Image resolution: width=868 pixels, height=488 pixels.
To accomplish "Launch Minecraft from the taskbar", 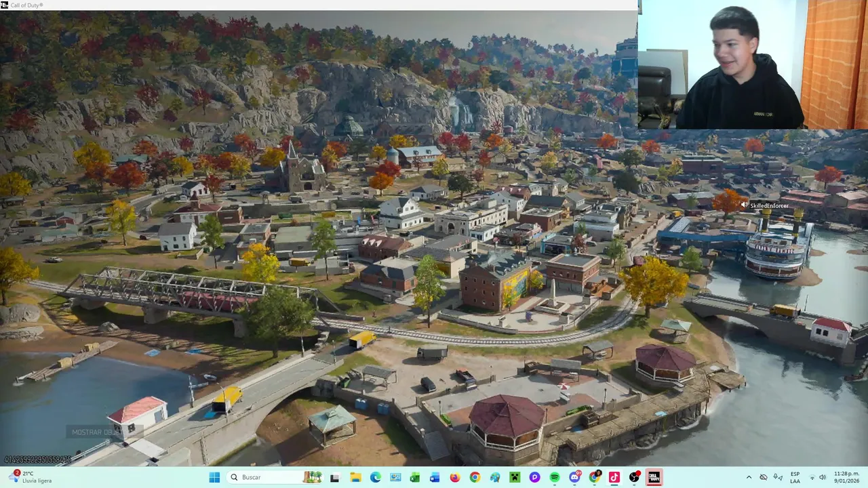I will point(514,477).
